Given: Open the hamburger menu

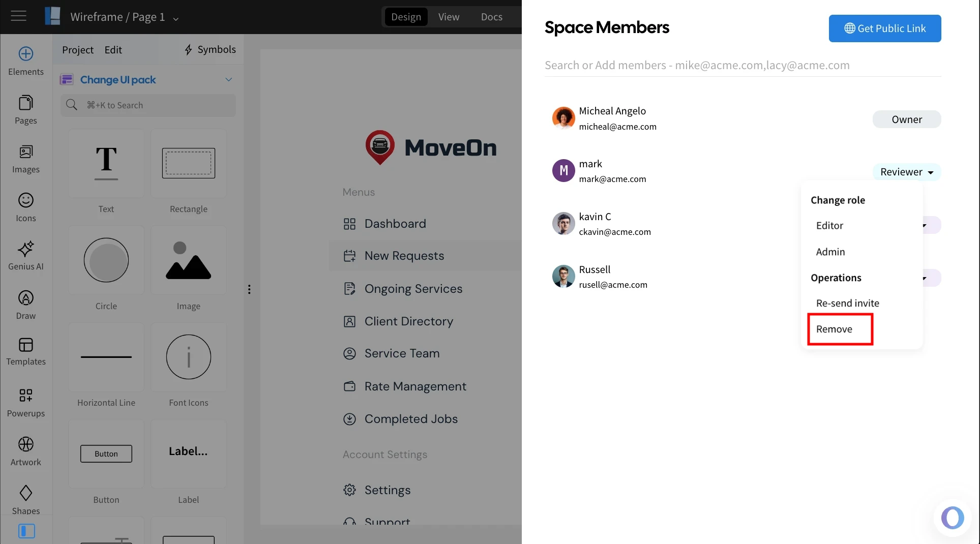Looking at the screenshot, I should tap(18, 16).
